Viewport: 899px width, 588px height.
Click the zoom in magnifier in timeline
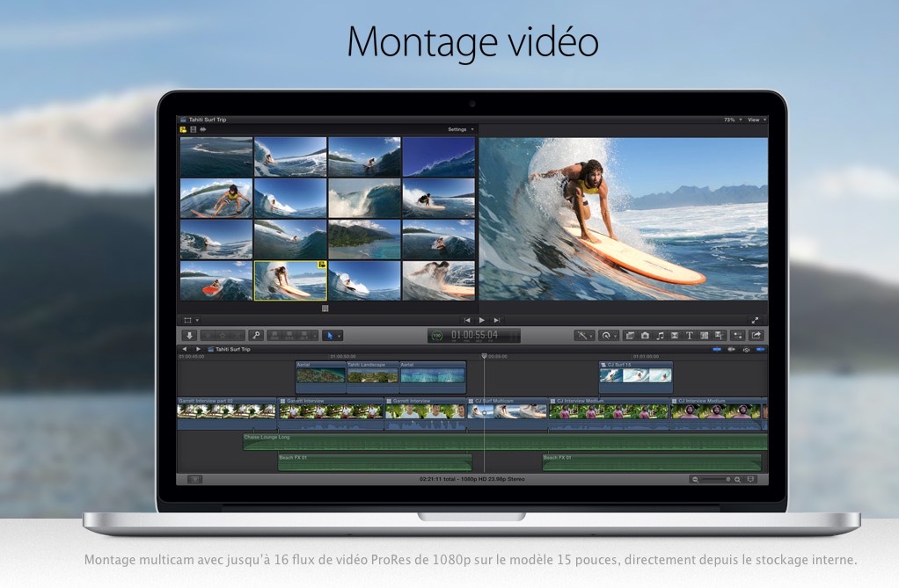click(x=738, y=479)
